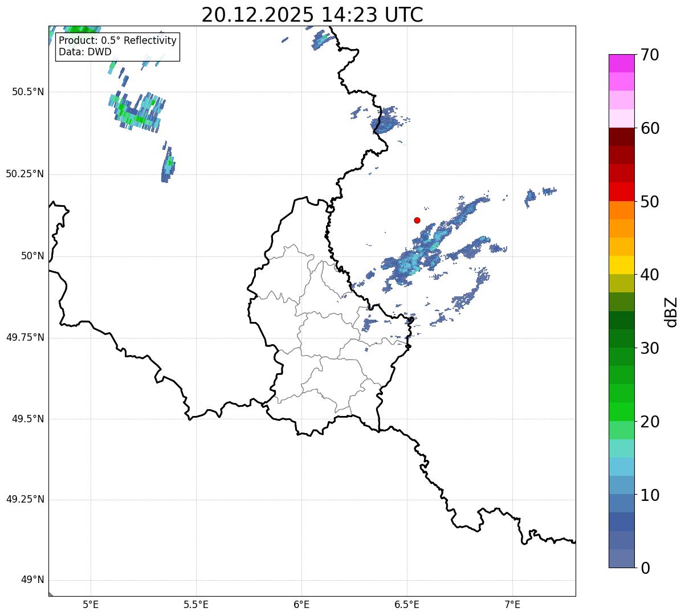Click the colorbar tick value 0

coord(645,568)
